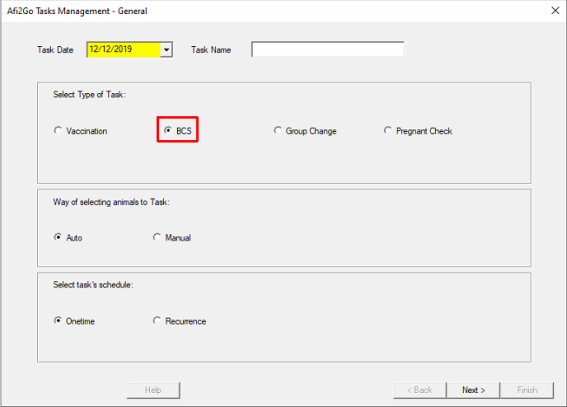Click the Next > button
Image resolution: width=567 pixels, height=407 pixels.
[x=473, y=390]
